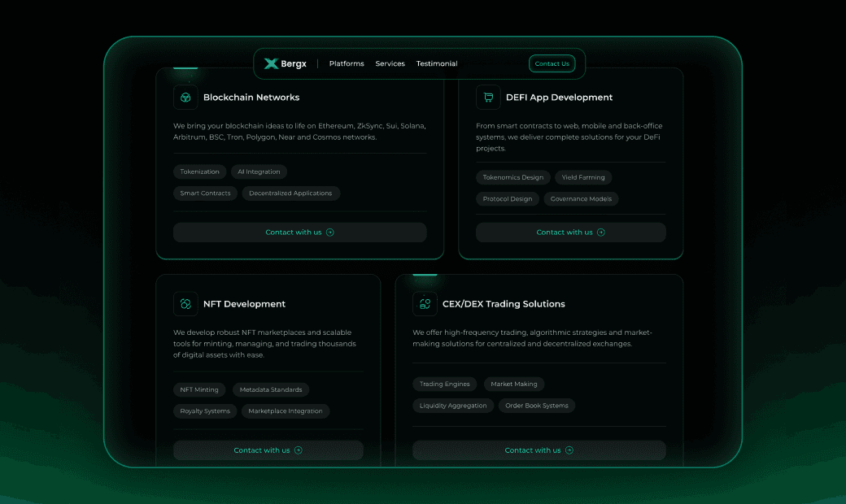Click the CEX/DEX Trading Solutions heading
Viewport: 846px width, 504px height.
coord(504,304)
